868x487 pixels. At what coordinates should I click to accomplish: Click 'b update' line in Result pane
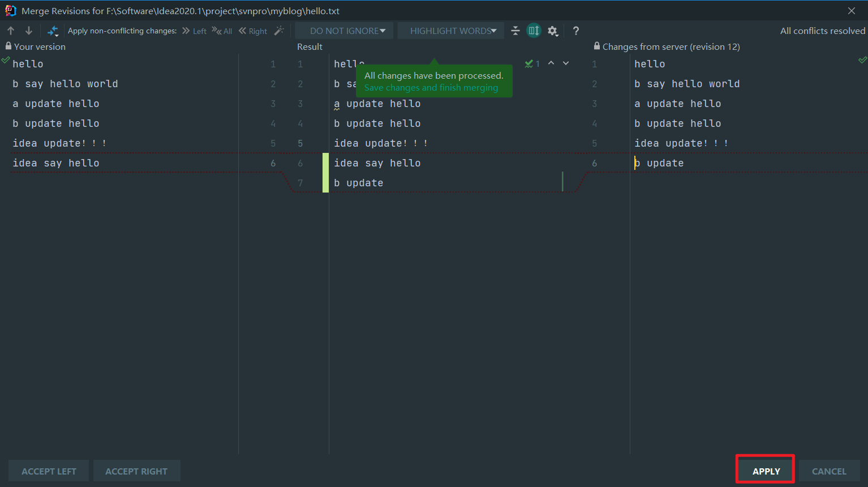[359, 183]
